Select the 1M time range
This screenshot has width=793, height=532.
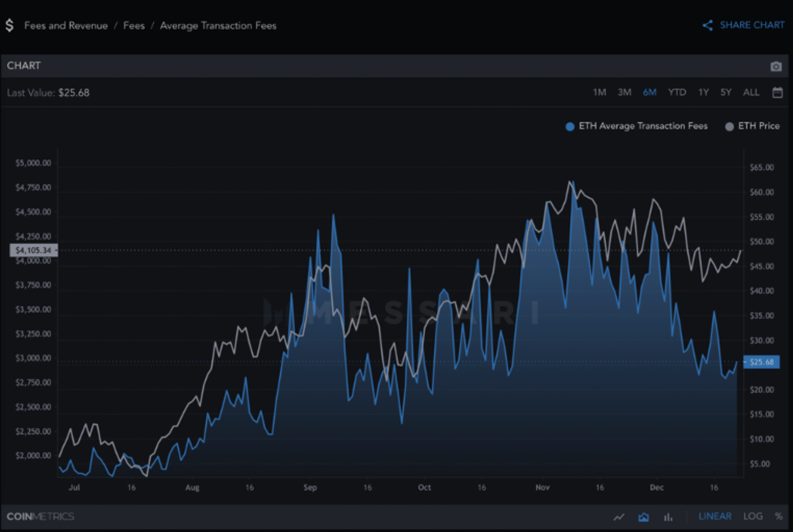(599, 93)
